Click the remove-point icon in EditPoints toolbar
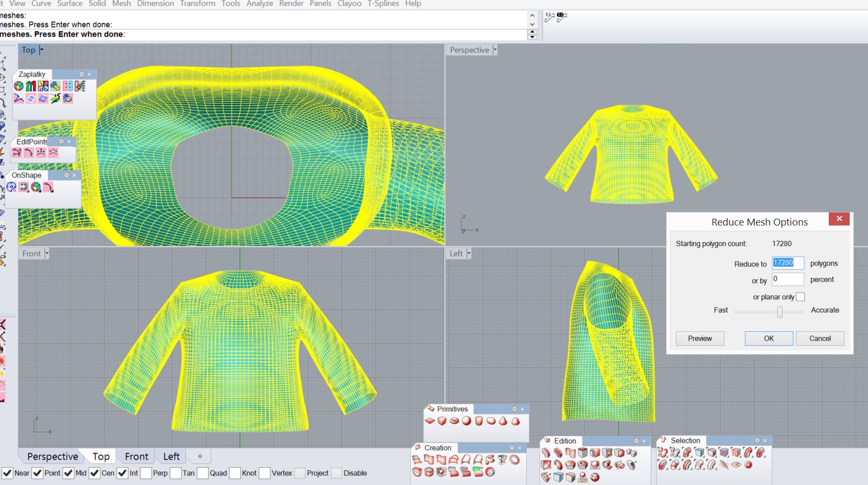Image resolution: width=868 pixels, height=485 pixels. click(53, 153)
